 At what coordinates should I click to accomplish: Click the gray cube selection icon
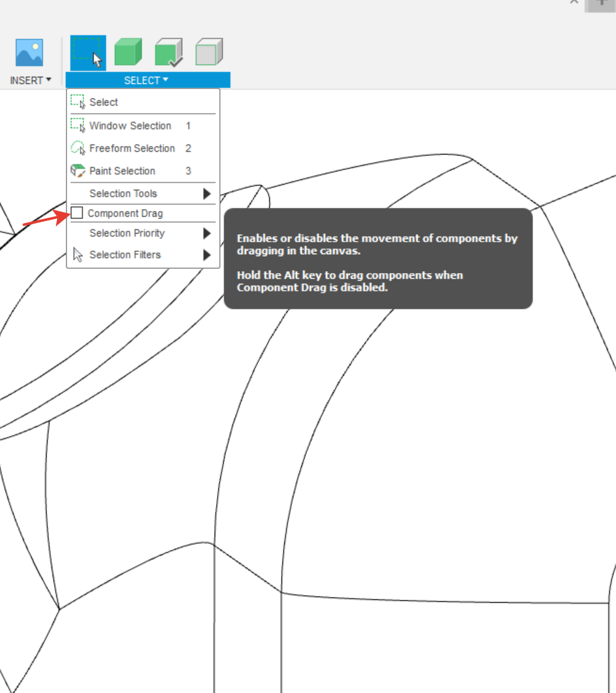pyautogui.click(x=209, y=51)
